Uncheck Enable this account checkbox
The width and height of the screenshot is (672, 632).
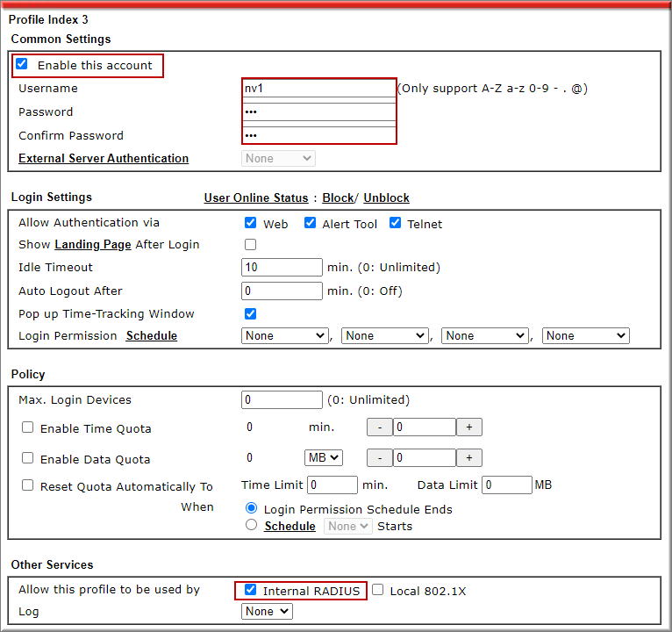22,65
